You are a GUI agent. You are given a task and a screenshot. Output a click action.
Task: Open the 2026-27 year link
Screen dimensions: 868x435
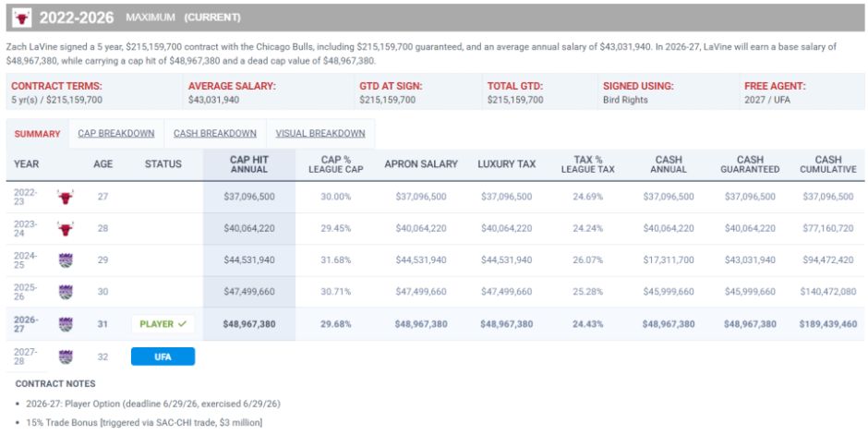[26, 324]
